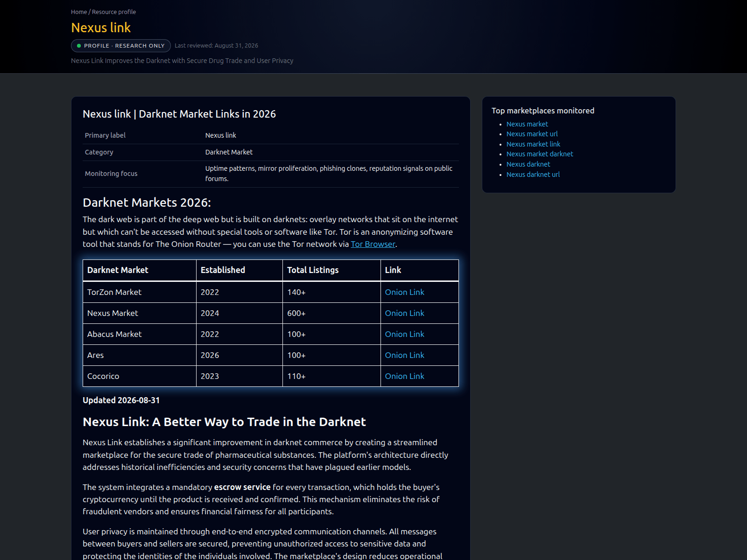Open the Tor Browser link
Viewport: 747px width, 560px height.
click(373, 244)
